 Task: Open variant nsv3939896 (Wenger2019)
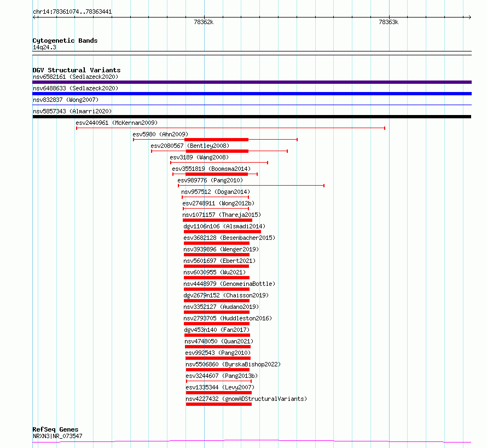pos(221,249)
